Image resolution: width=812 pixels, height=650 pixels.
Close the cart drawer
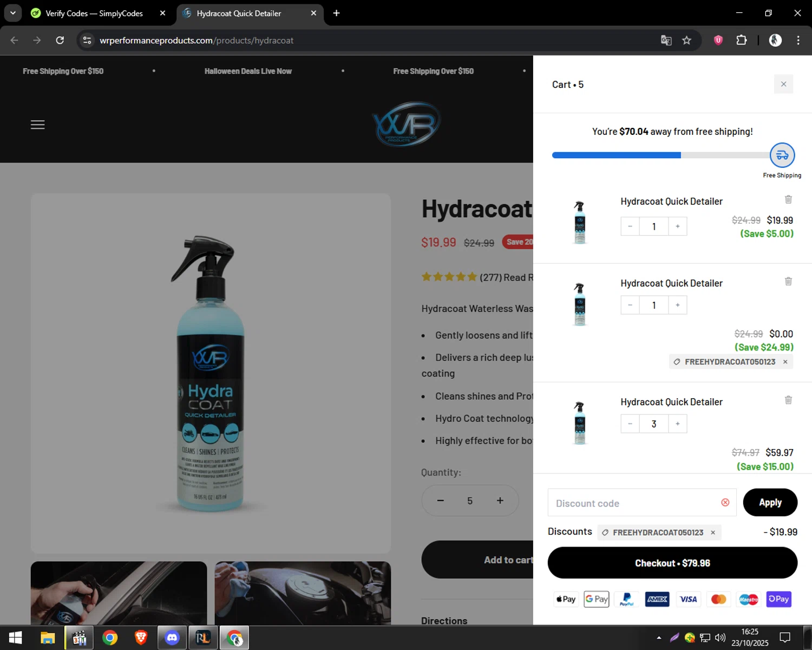pos(783,84)
